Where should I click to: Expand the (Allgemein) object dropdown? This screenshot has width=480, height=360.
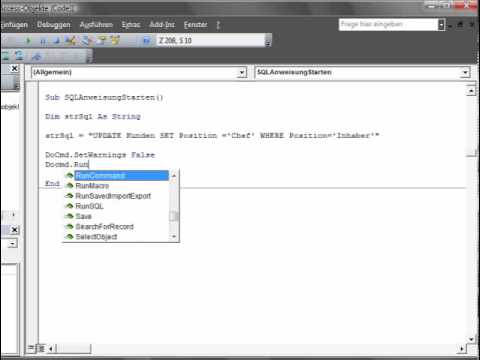click(242, 72)
